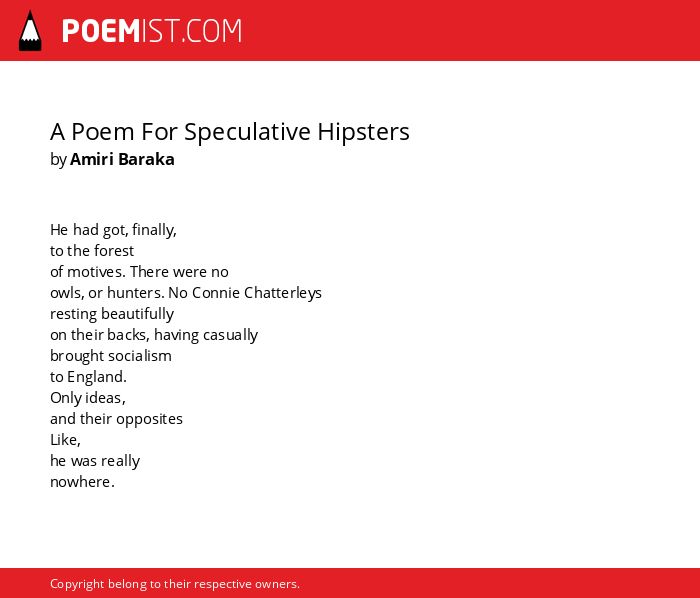This screenshot has width=700, height=598.
Task: Click the line 'to the forest'
Action: [92, 251]
